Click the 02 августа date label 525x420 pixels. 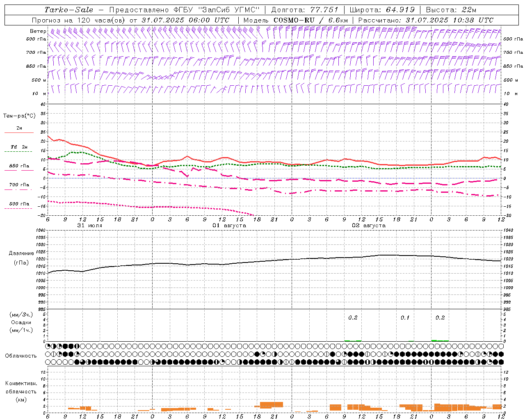pyautogui.click(x=369, y=226)
